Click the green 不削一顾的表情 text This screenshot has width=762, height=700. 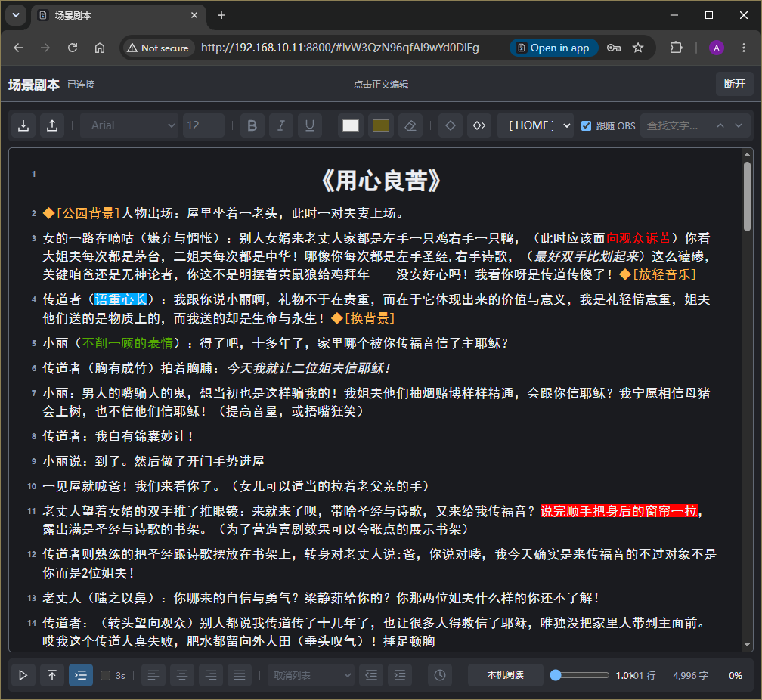[x=127, y=343]
